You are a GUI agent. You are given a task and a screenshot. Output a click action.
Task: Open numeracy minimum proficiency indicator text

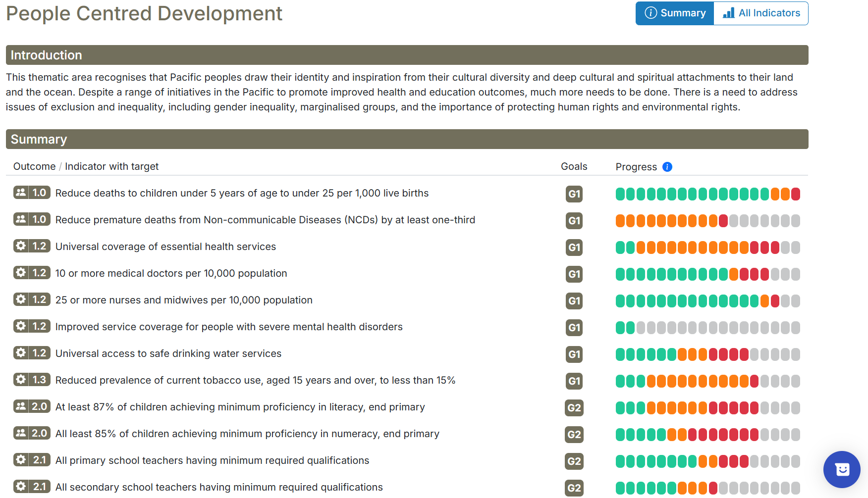pos(247,434)
